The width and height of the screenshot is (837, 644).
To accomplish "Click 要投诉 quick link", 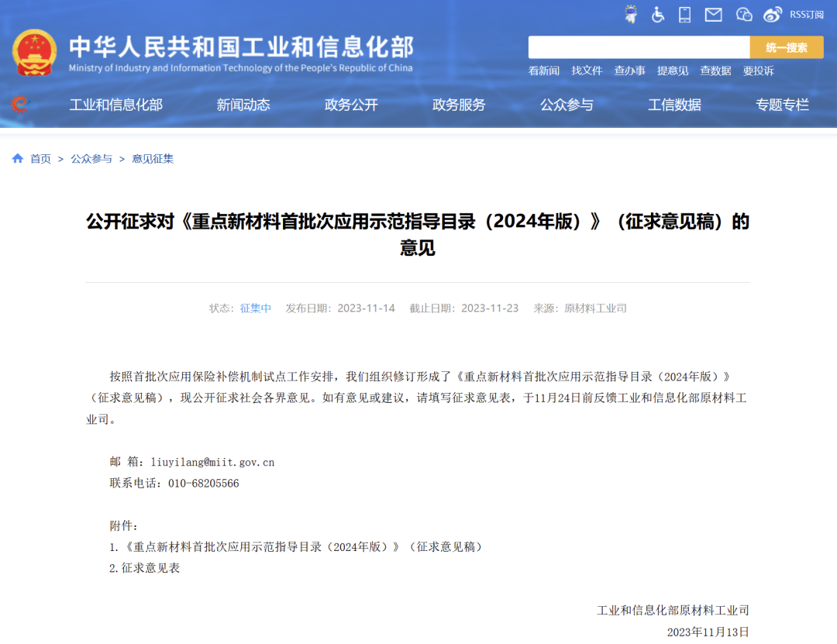I will pyautogui.click(x=758, y=71).
